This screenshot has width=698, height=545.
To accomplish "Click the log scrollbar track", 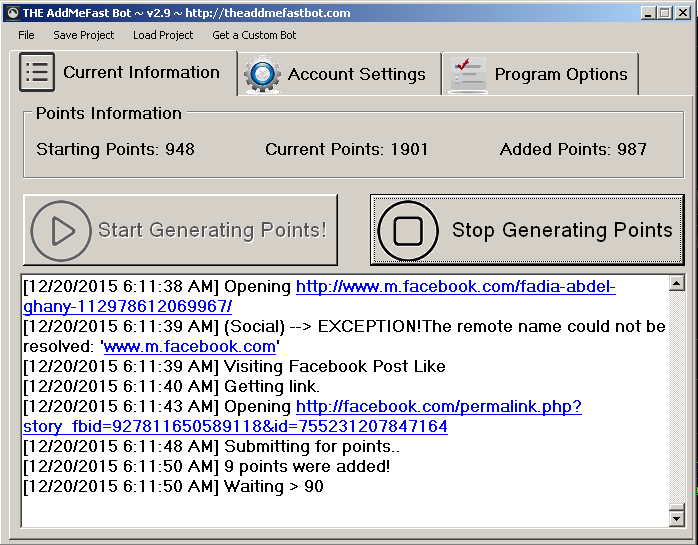I will point(677,396).
